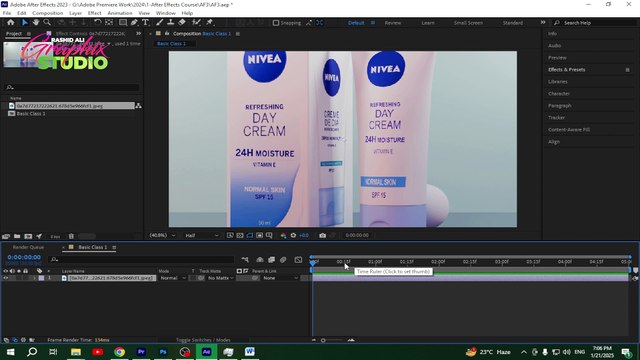This screenshot has width=640, height=360.
Task: Click Toggle Switches / Modes button
Action: [x=203, y=340]
